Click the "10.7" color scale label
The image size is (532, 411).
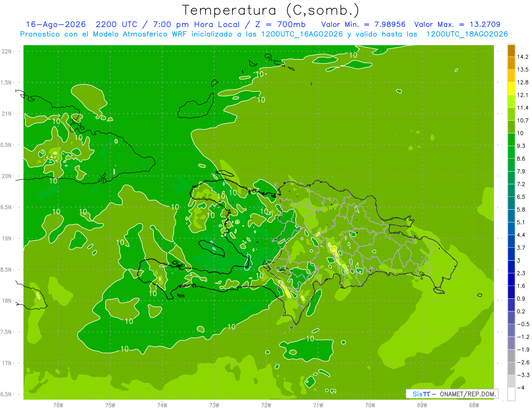pyautogui.click(x=524, y=121)
